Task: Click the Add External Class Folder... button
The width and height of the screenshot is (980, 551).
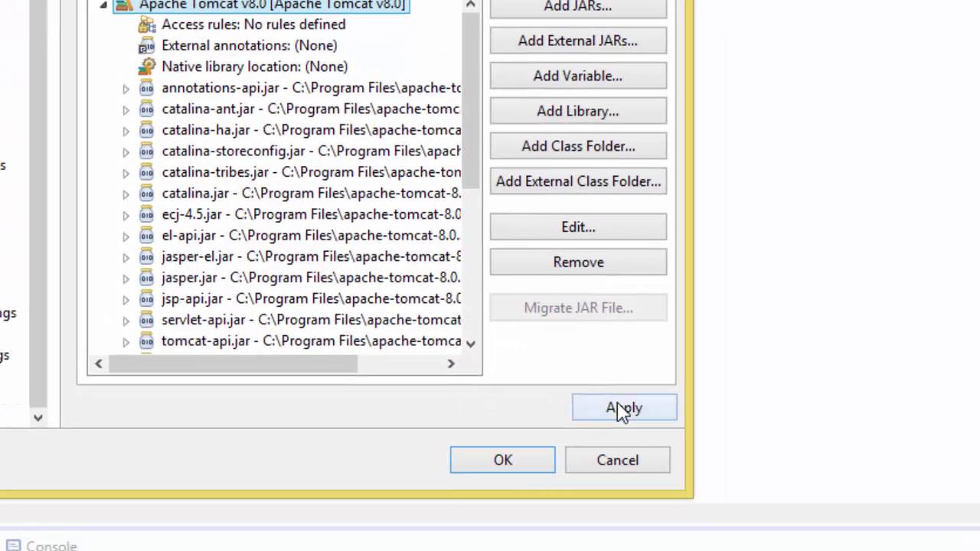Action: coord(578,181)
